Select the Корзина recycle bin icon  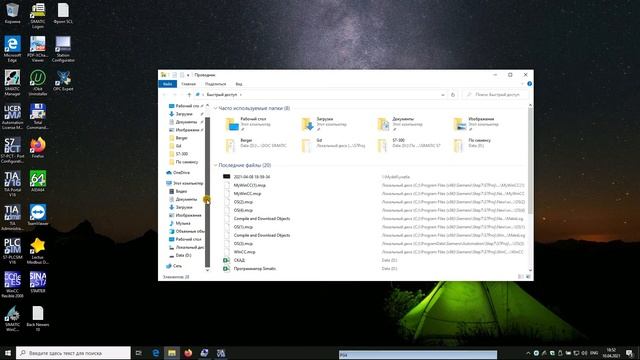coord(12,13)
